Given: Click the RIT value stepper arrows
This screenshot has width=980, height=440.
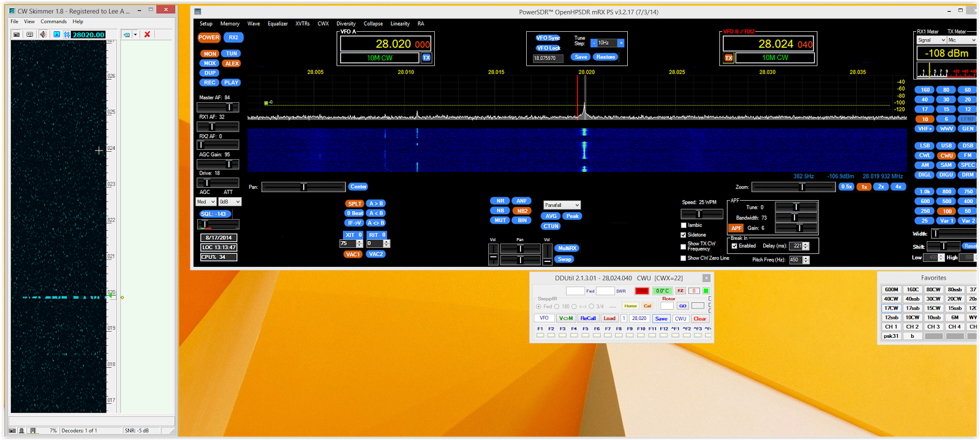Looking at the screenshot, I should click(386, 244).
